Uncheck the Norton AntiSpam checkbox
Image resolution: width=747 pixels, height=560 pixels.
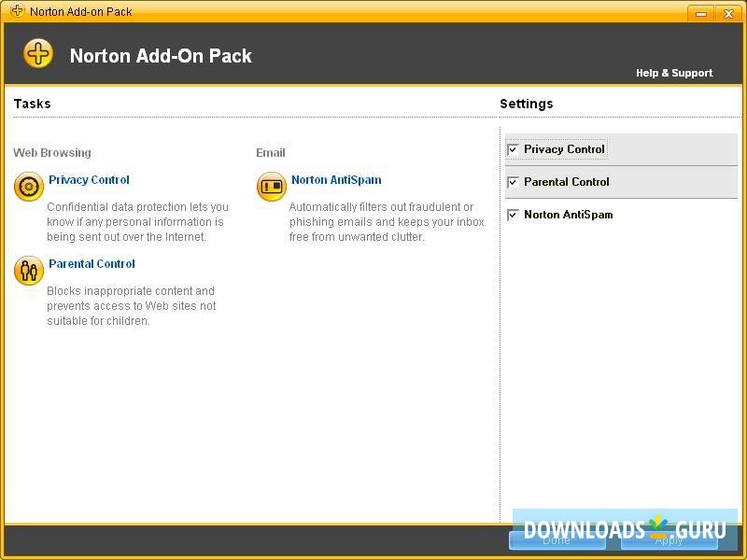[x=513, y=216]
